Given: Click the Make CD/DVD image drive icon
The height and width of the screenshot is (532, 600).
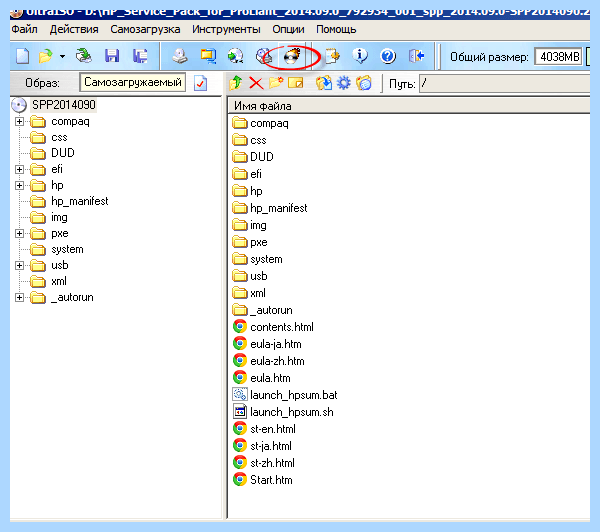Looking at the screenshot, I should (179, 56).
